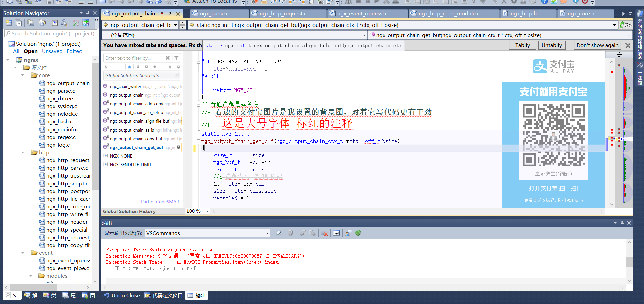This screenshot has height=304, width=644.
Task: Close the mixed tabs info bar
Action: (x=628, y=45)
